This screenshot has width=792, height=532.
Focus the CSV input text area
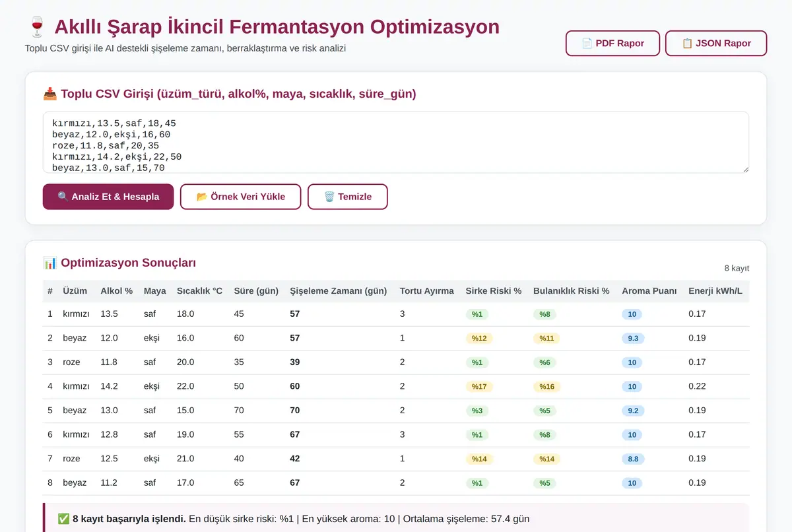pyautogui.click(x=396, y=143)
